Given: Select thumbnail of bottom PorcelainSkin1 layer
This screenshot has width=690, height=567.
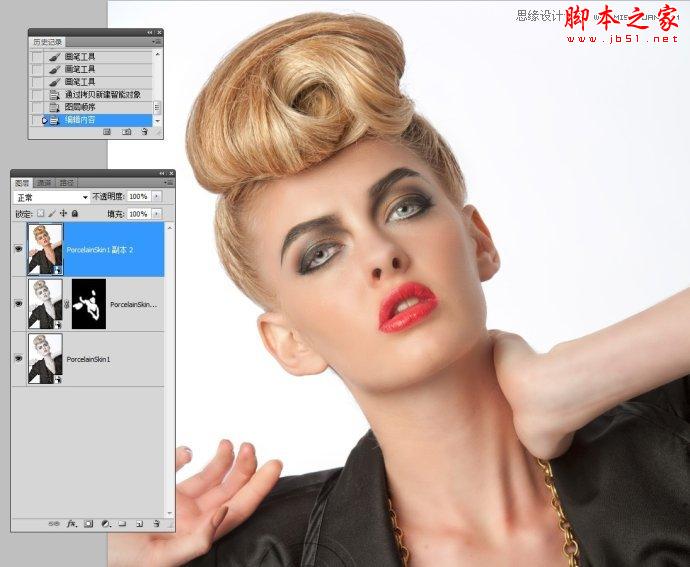Looking at the screenshot, I should [x=45, y=359].
